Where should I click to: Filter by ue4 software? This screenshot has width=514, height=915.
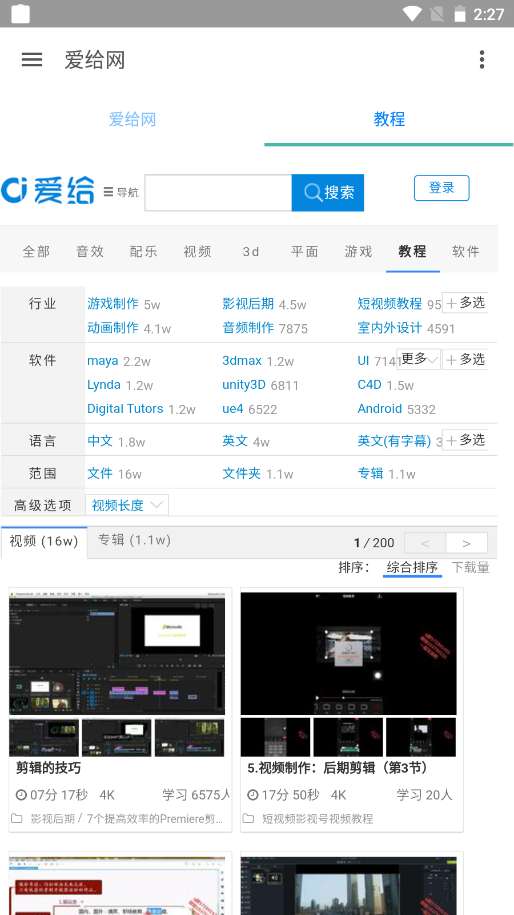(233, 408)
